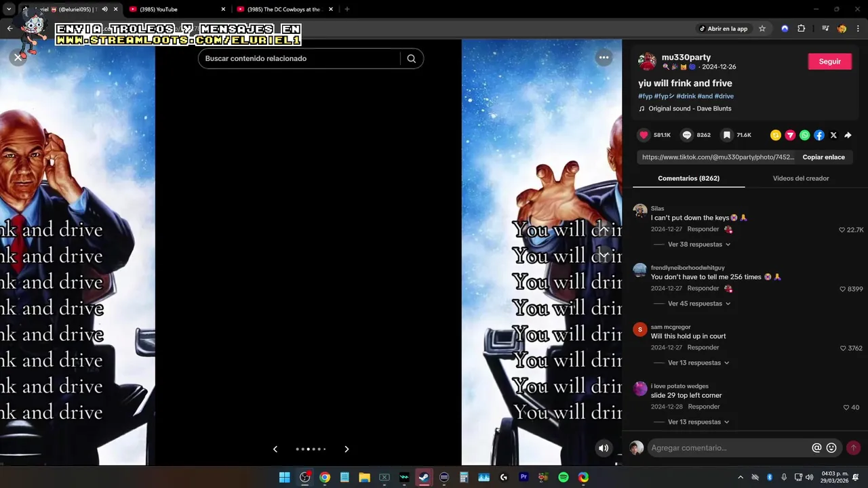
Task: Open the #fyp hashtag
Action: tap(645, 96)
